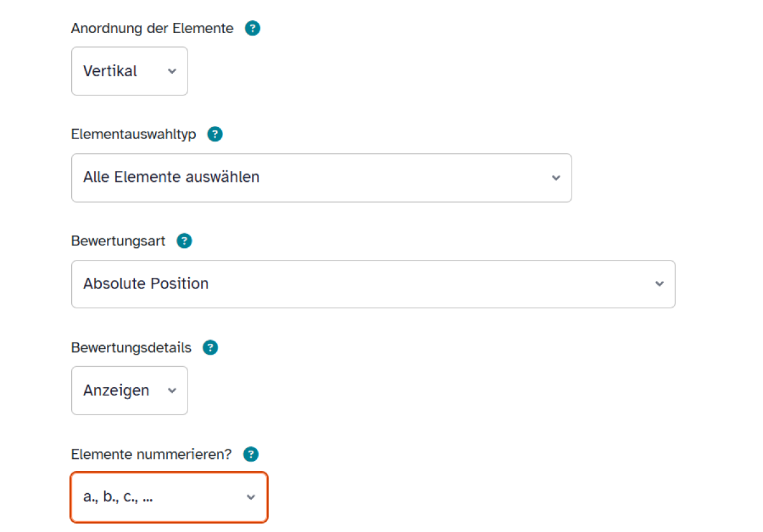Open help icon next to Elementauswahltyp

(x=215, y=135)
